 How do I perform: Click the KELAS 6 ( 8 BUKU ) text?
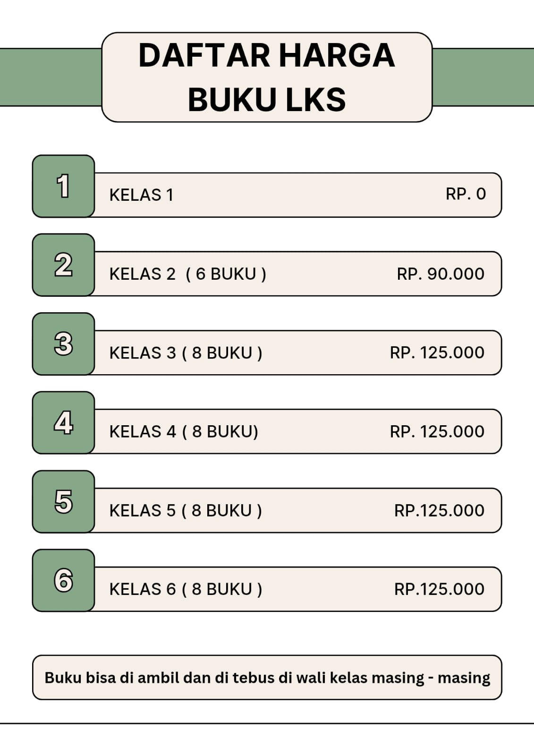coord(186,590)
